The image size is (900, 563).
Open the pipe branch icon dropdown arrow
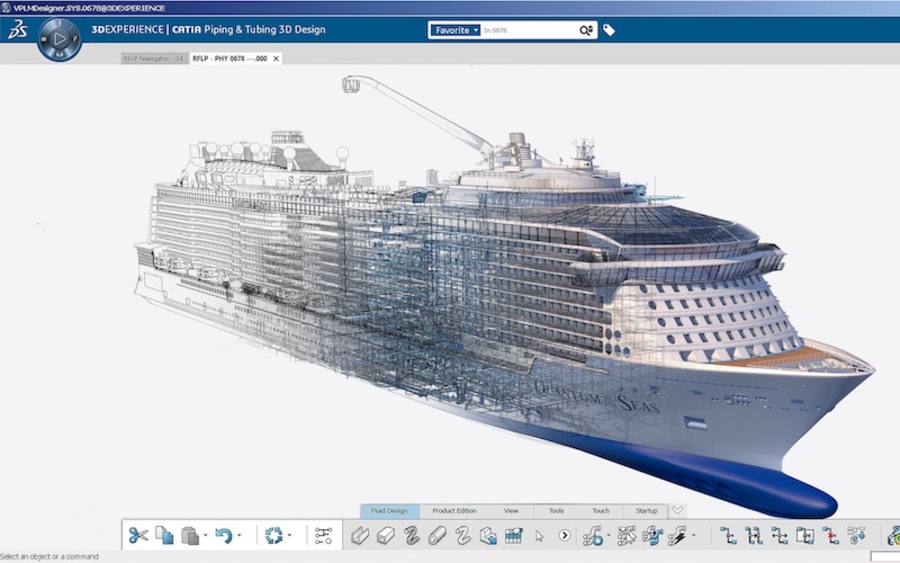[608, 536]
